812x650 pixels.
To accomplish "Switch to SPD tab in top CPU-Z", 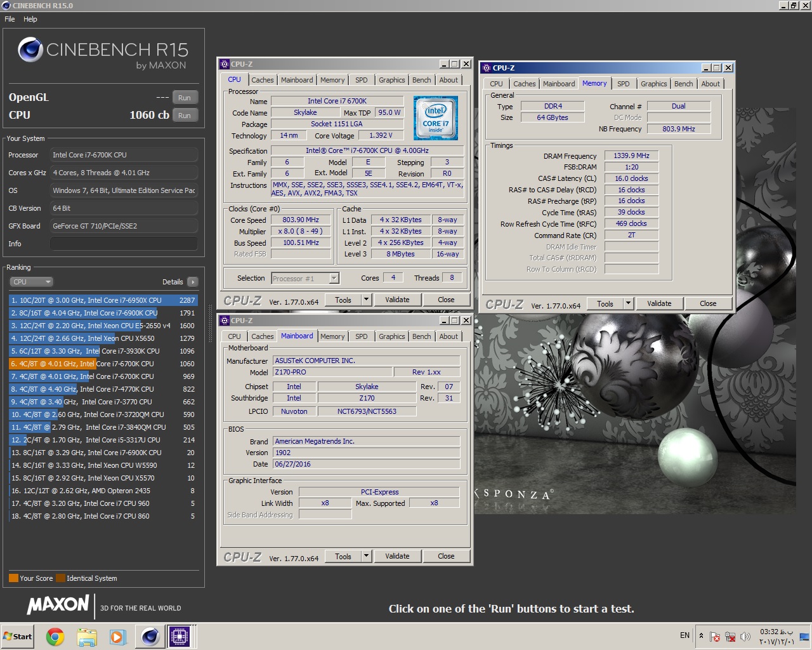I will tap(361, 80).
